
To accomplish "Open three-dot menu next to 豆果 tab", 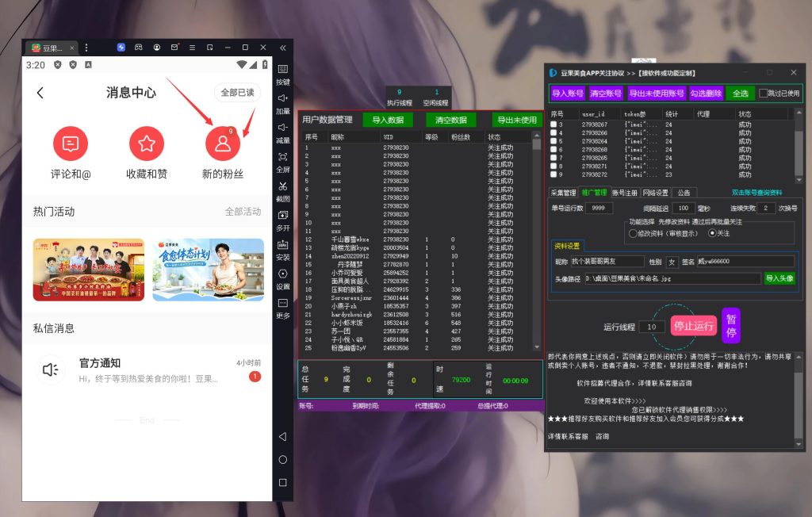I will coord(86,48).
